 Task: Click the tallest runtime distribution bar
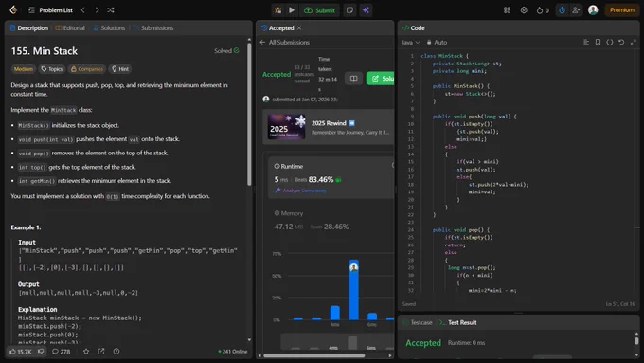pyautogui.click(x=353, y=290)
